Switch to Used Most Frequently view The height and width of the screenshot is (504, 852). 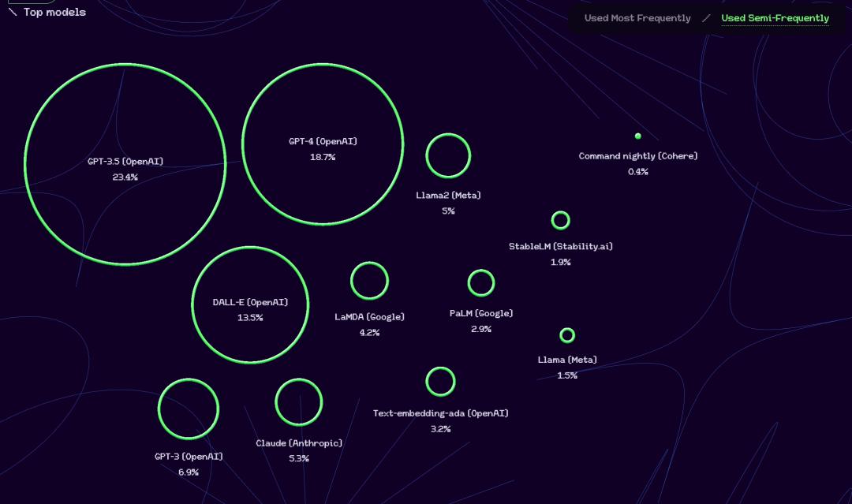(637, 18)
